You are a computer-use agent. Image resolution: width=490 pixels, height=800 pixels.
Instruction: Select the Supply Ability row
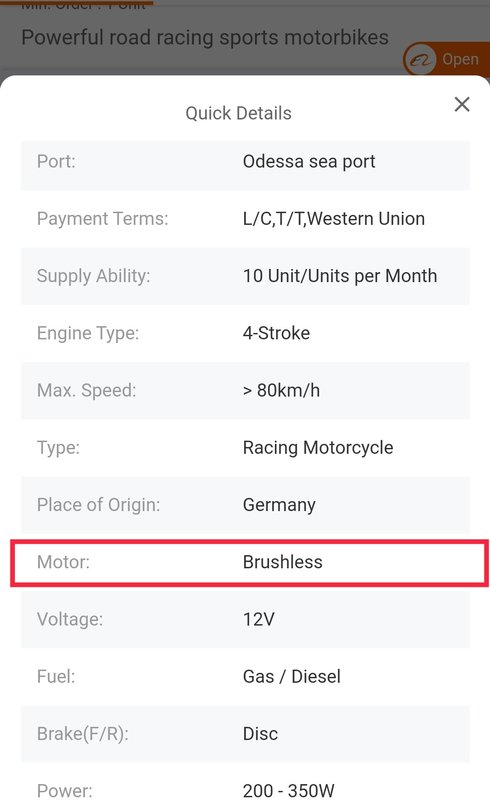click(245, 276)
